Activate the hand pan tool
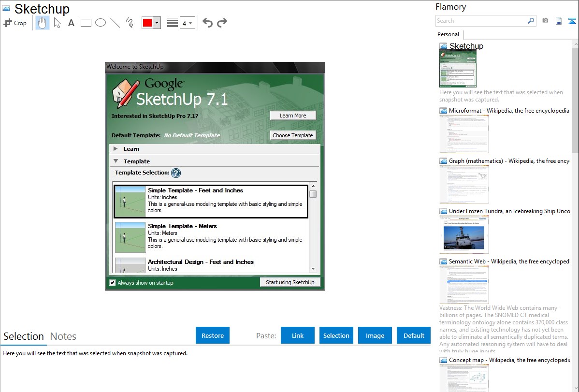 (x=43, y=23)
